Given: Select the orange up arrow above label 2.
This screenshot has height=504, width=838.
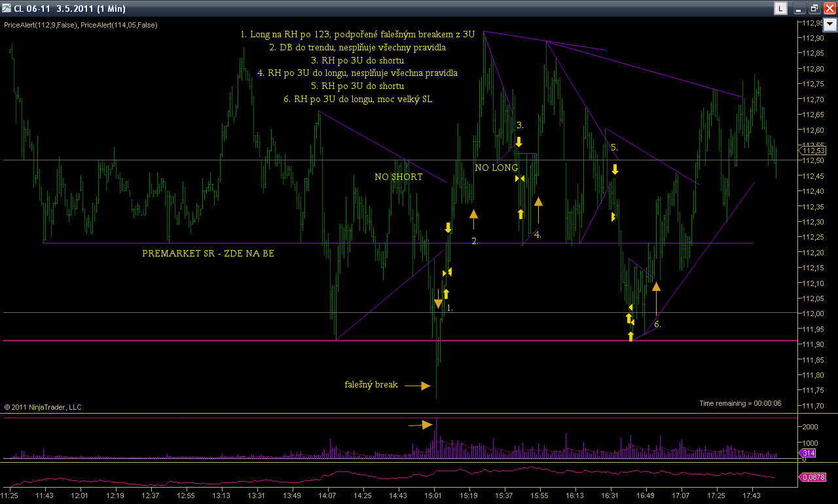Looking at the screenshot, I should tap(473, 217).
